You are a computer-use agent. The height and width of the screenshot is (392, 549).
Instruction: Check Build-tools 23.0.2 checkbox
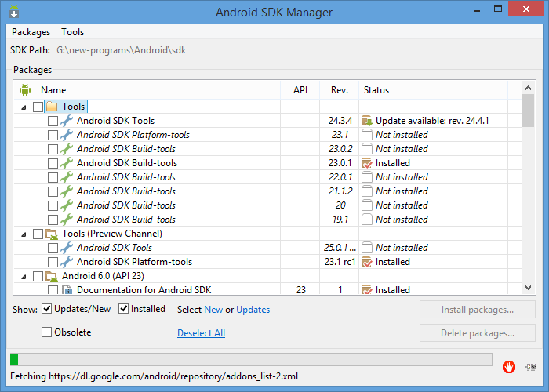[x=53, y=149]
